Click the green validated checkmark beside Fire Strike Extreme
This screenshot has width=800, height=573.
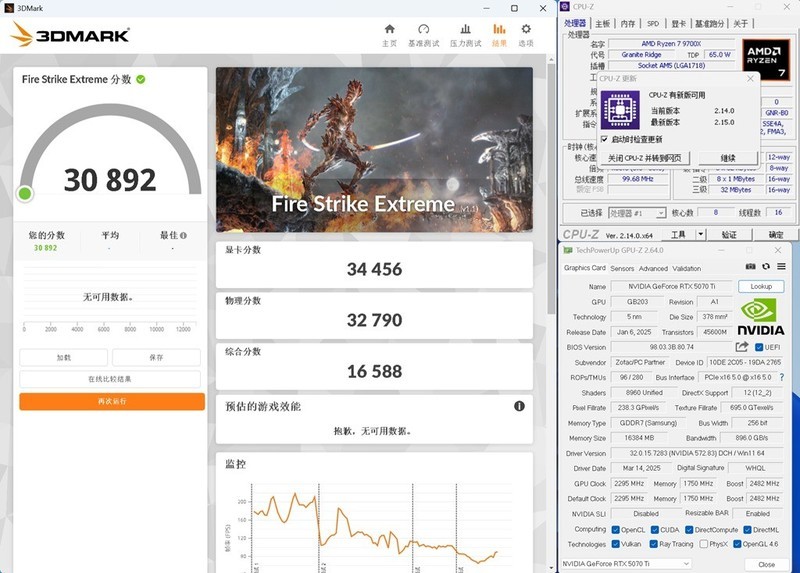[x=141, y=79]
